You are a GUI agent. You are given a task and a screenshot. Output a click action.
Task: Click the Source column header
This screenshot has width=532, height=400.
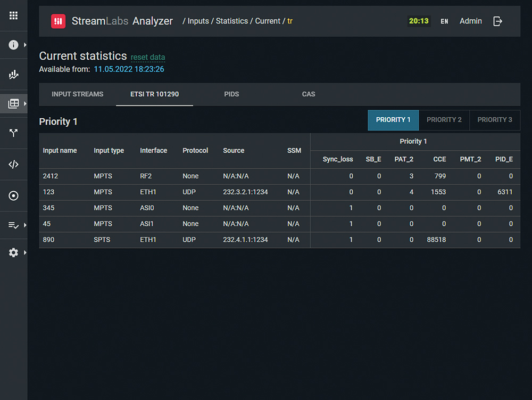(x=234, y=150)
